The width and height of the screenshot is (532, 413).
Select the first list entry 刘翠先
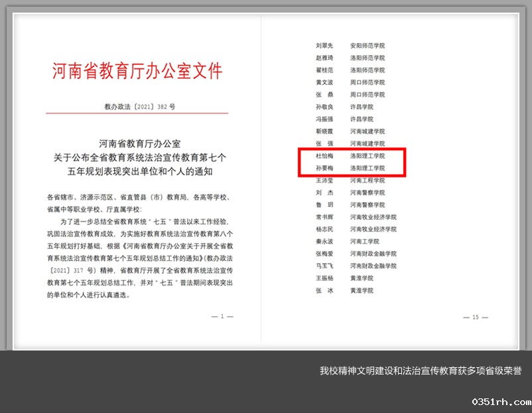pyautogui.click(x=324, y=45)
